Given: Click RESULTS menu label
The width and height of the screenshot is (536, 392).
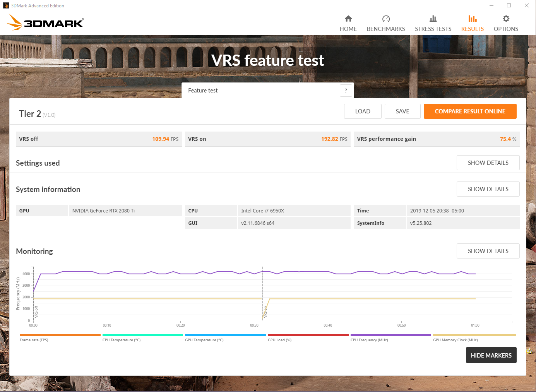Looking at the screenshot, I should (x=473, y=29).
